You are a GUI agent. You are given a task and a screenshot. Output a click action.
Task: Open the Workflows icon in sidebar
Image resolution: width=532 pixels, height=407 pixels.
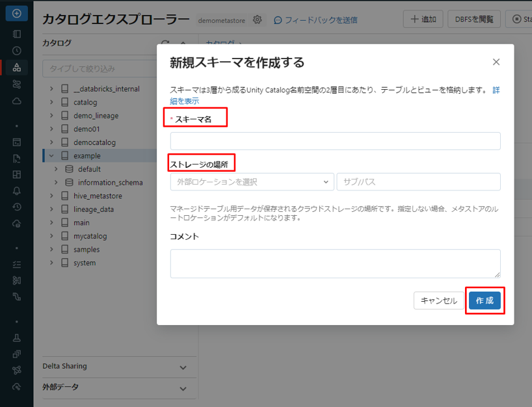tap(17, 85)
